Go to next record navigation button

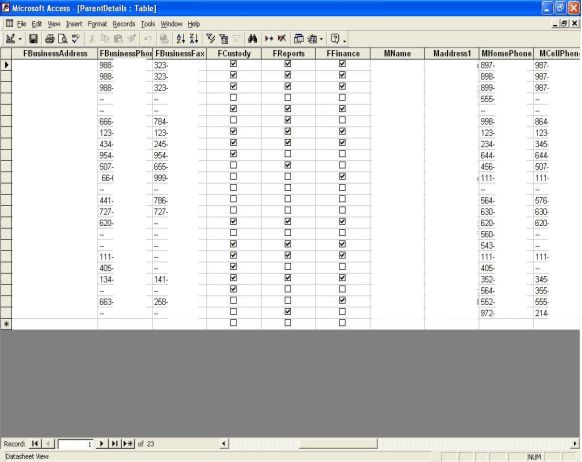point(101,443)
